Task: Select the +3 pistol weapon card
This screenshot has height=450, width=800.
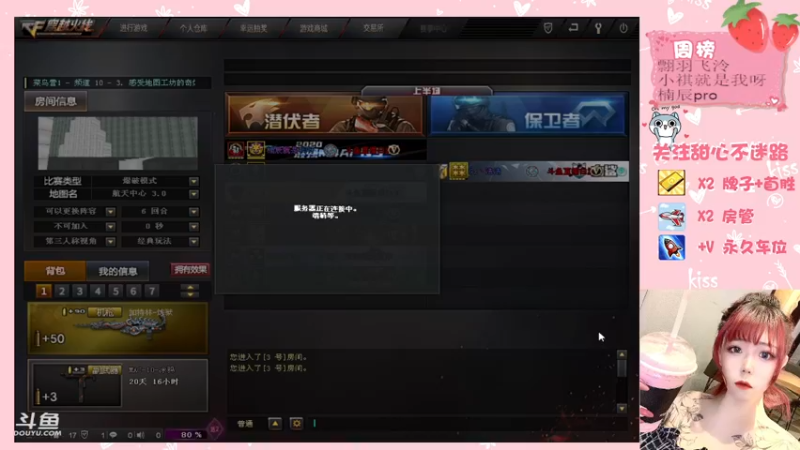Action: [118, 385]
